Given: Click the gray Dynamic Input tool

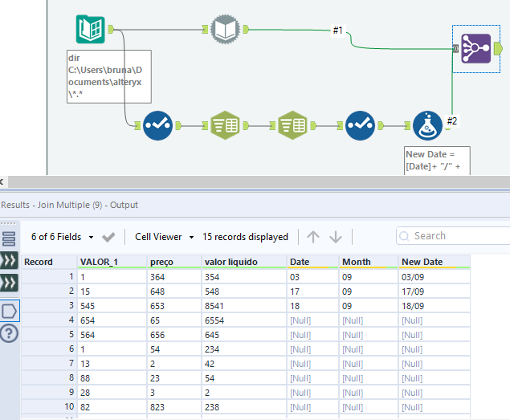Looking at the screenshot, I should tap(226, 30).
